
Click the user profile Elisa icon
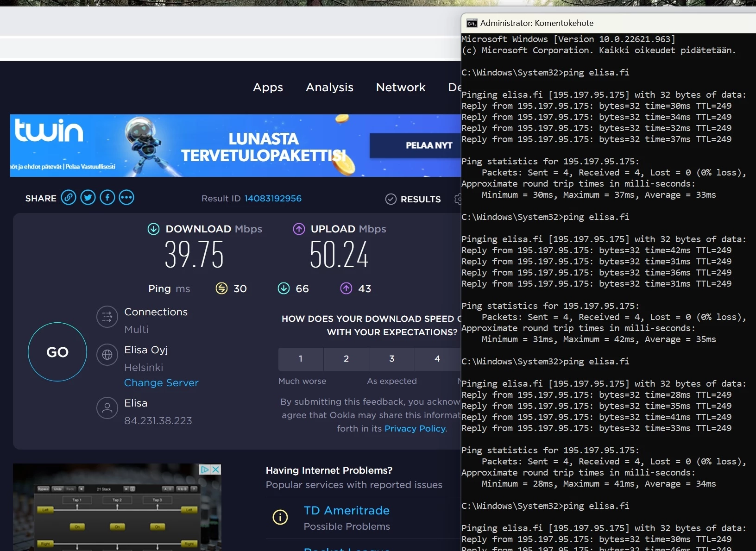pyautogui.click(x=107, y=408)
